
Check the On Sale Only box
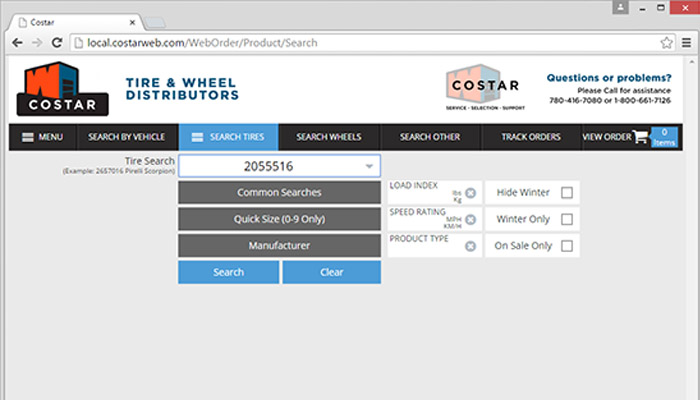point(567,246)
